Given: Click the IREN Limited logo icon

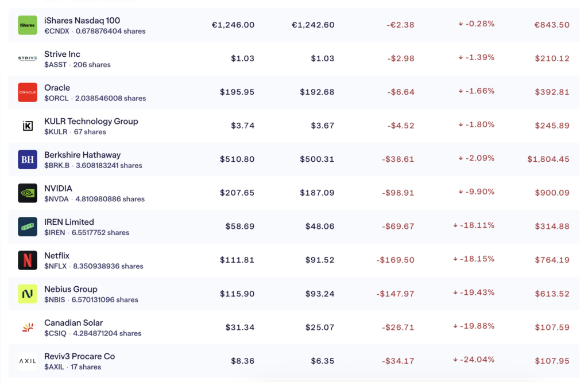Looking at the screenshot, I should point(28,227).
